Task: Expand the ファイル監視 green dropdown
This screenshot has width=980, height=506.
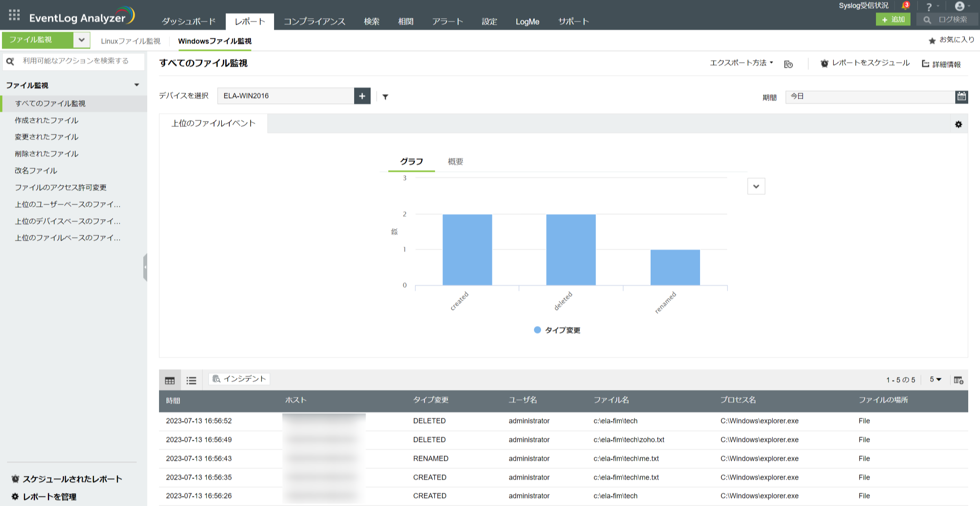Action: tap(82, 40)
